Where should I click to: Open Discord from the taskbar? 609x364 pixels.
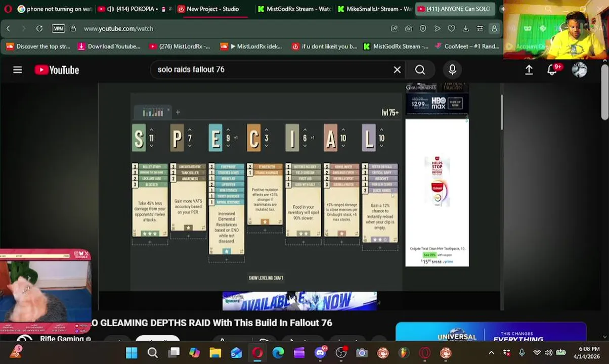point(320,353)
